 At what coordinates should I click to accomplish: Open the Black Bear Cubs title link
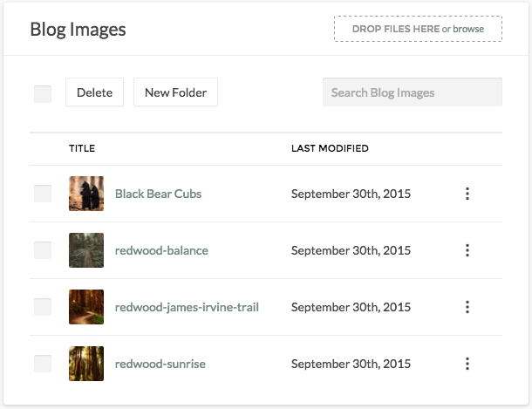158,194
